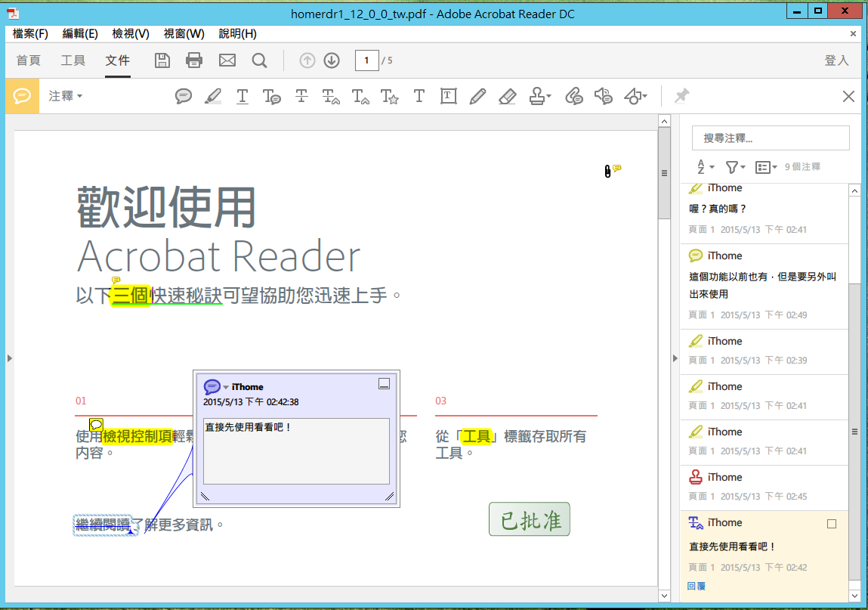Select the attach file comment tool

pos(573,96)
